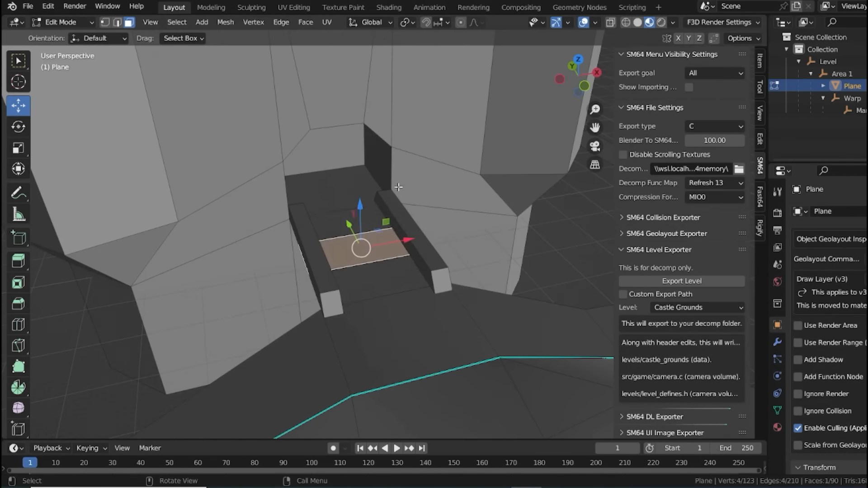Open the Level dropdown showing Castle Grounds

[x=698, y=307]
